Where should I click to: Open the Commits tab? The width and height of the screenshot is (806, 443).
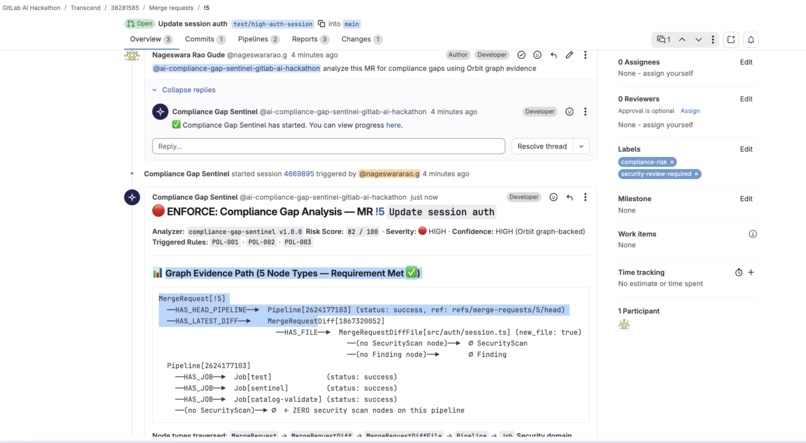pos(205,39)
